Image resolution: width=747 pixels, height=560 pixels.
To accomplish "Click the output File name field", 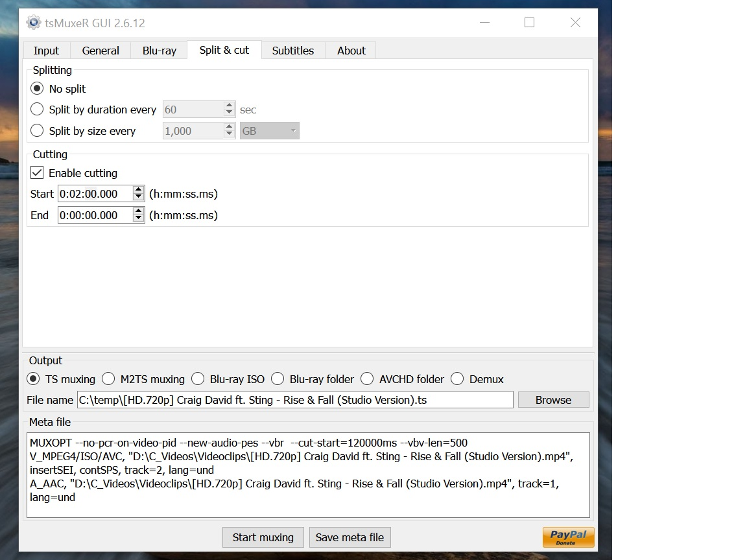I will pyautogui.click(x=295, y=399).
